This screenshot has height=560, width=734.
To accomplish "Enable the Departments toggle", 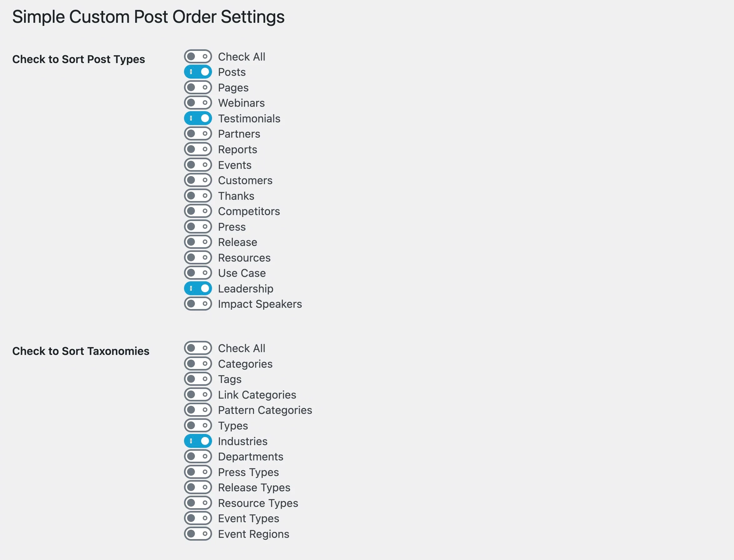I will click(x=198, y=456).
